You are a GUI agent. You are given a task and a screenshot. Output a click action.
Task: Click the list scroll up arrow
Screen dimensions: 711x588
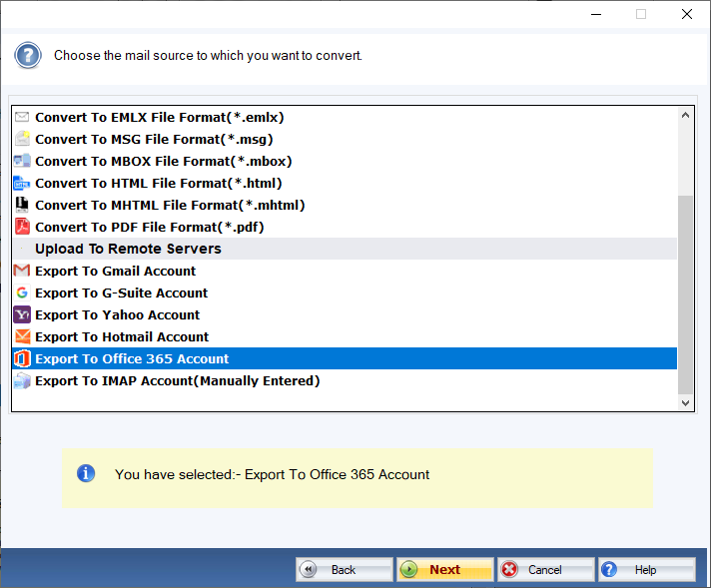(686, 115)
